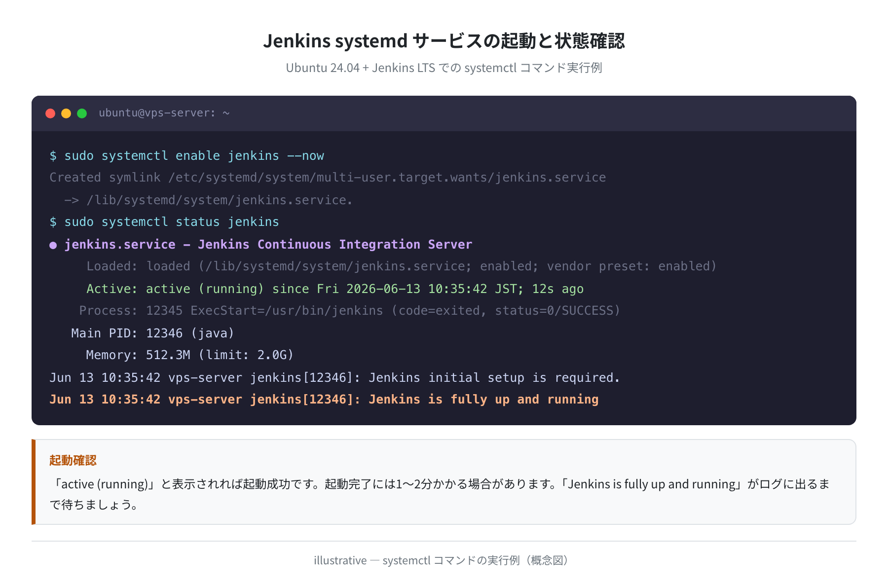This screenshot has height=588, width=888.
Task: Click the subtitle 'Ubuntu 24.04 + Jenkins LTS' text
Action: 444,68
